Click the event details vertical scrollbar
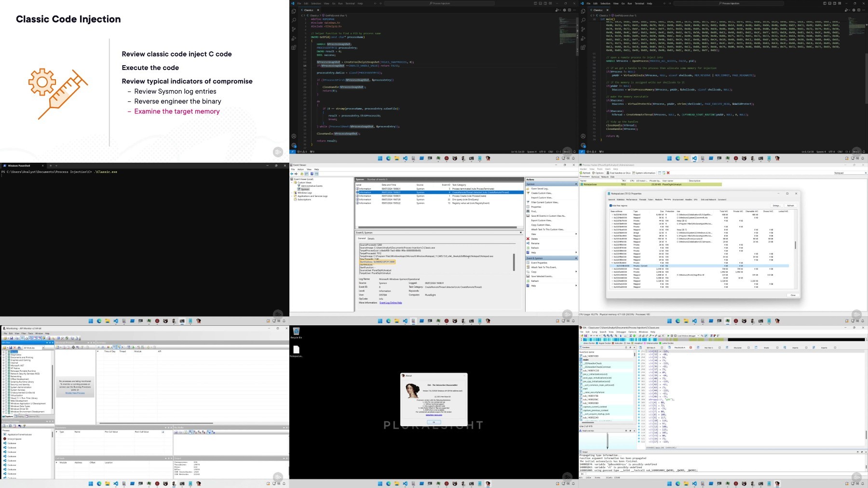This screenshot has height=488, width=868. (x=514, y=262)
